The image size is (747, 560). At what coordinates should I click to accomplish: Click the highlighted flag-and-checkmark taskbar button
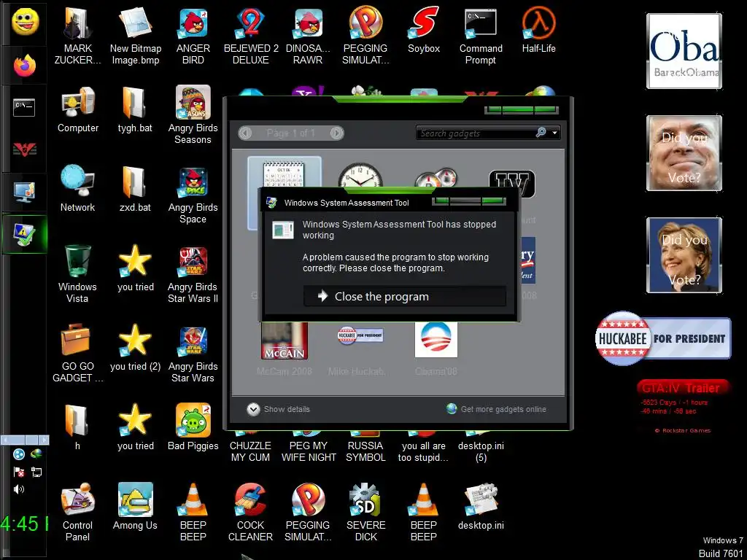click(x=25, y=234)
